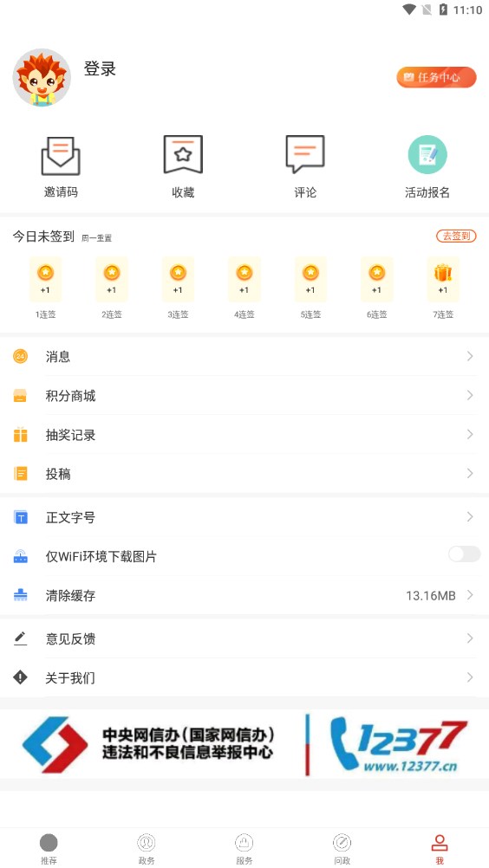Expand the 关于我们 row chevron

pyautogui.click(x=470, y=677)
